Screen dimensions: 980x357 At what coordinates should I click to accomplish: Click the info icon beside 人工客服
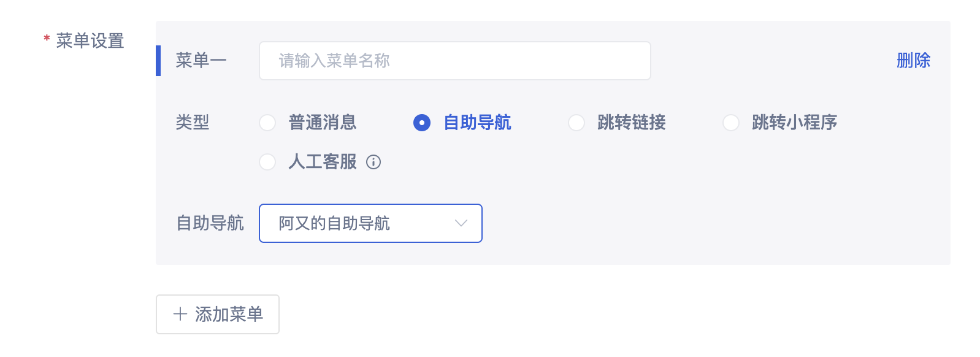373,162
